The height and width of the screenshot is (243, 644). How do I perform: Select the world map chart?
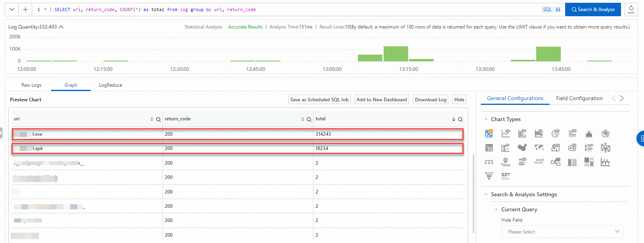coord(539,148)
